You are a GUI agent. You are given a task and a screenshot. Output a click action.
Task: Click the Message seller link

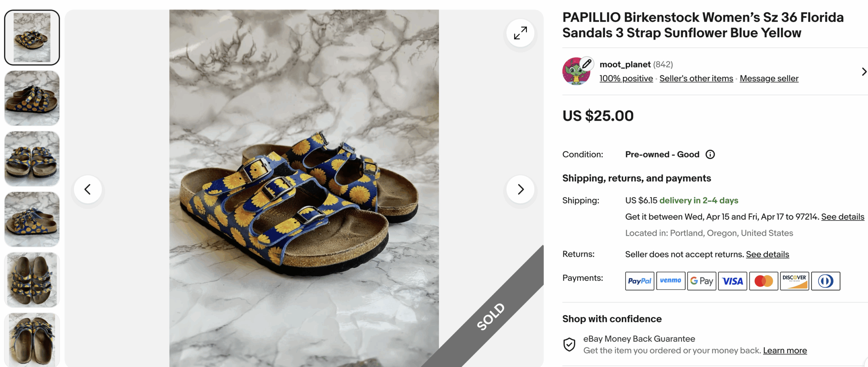pyautogui.click(x=769, y=78)
